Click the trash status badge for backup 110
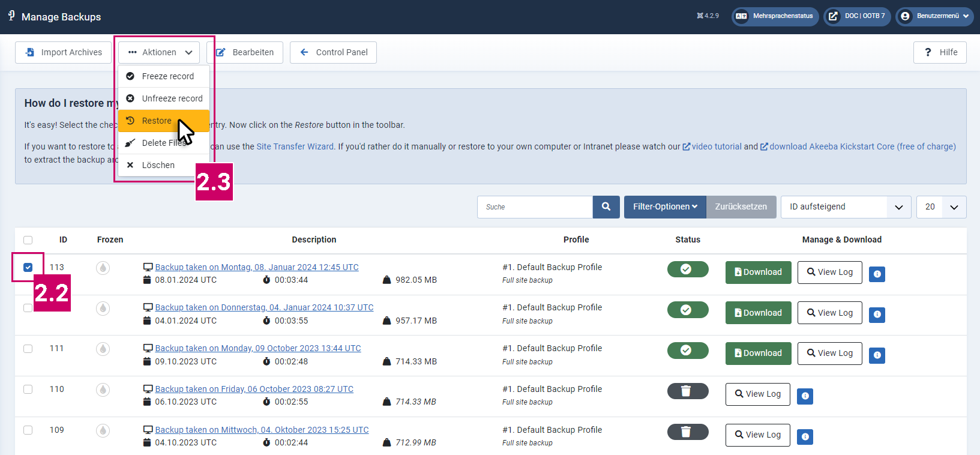Image resolution: width=980 pixels, height=455 pixels. [688, 391]
